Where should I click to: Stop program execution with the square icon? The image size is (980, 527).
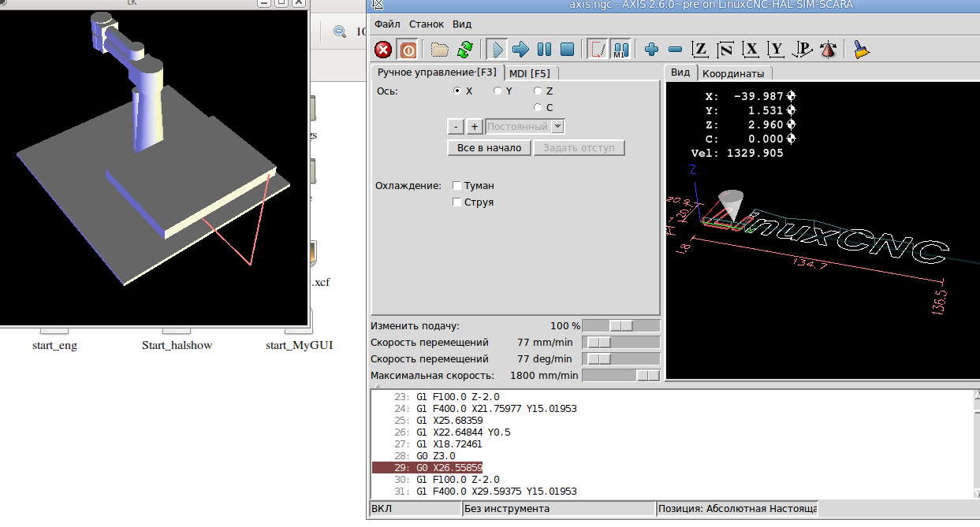pos(567,50)
